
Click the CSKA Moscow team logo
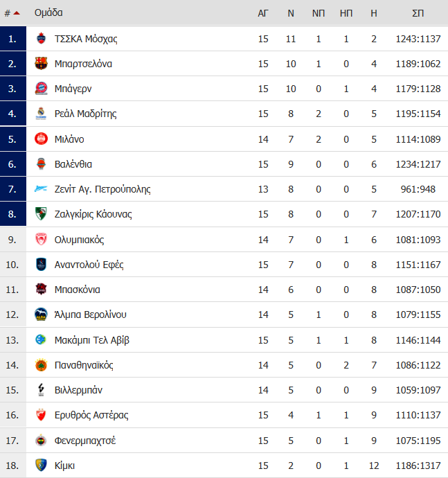click(x=41, y=39)
